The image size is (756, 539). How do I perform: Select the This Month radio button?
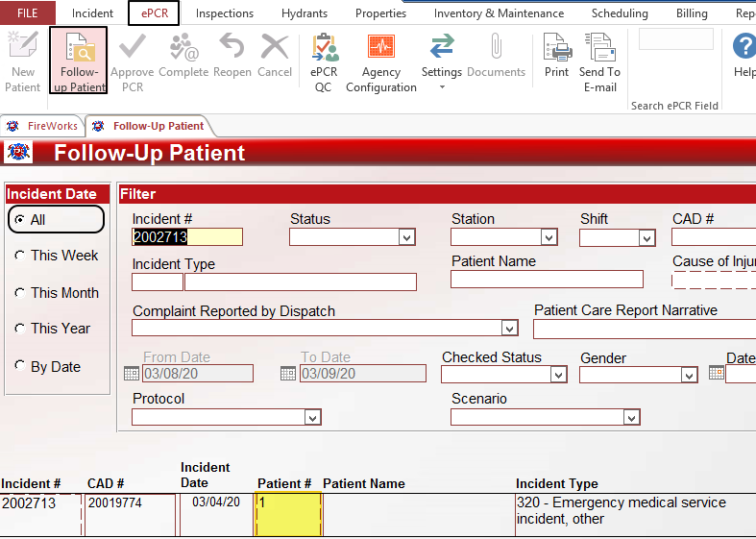[x=20, y=293]
